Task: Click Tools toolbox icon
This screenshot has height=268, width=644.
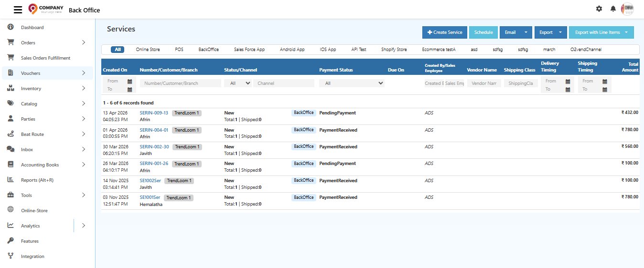Action: 11,195
